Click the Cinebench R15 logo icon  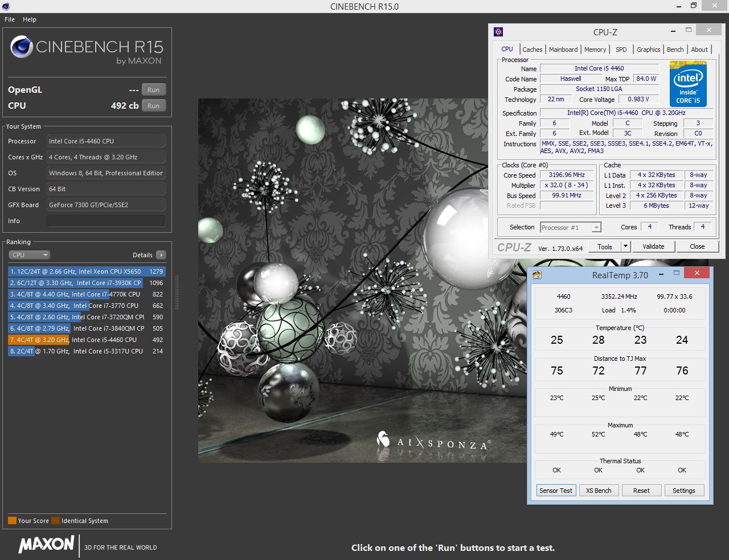pyautogui.click(x=21, y=47)
